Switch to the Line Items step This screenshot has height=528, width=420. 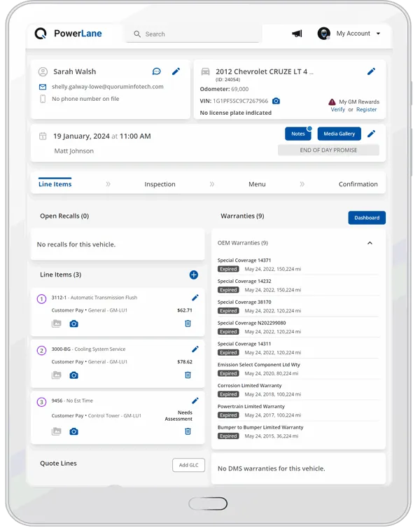(x=55, y=184)
